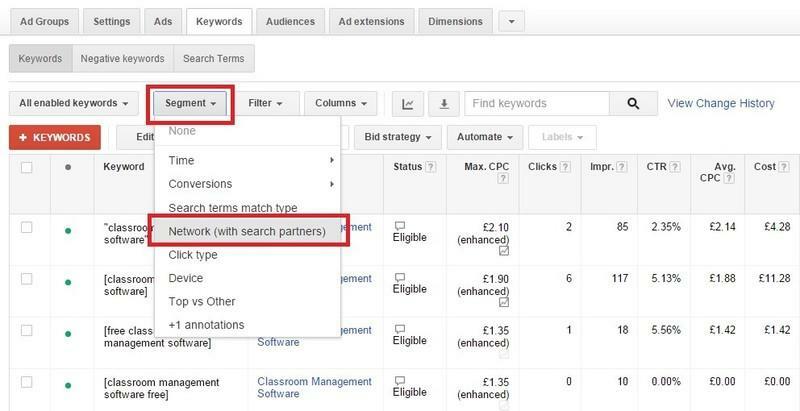
Task: Switch to the Dimensions tab
Action: pyautogui.click(x=455, y=22)
